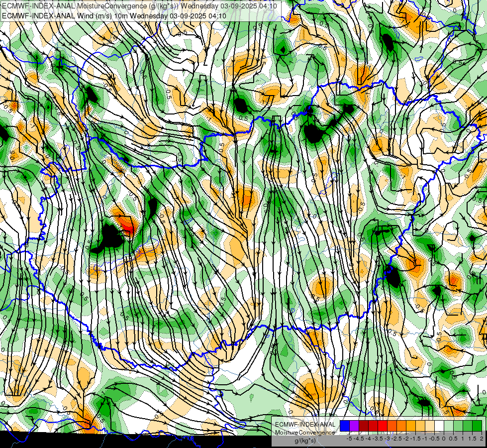Click the MoistureConvergence title line at top
Viewport: 487px width, 448px height.
(140, 6)
